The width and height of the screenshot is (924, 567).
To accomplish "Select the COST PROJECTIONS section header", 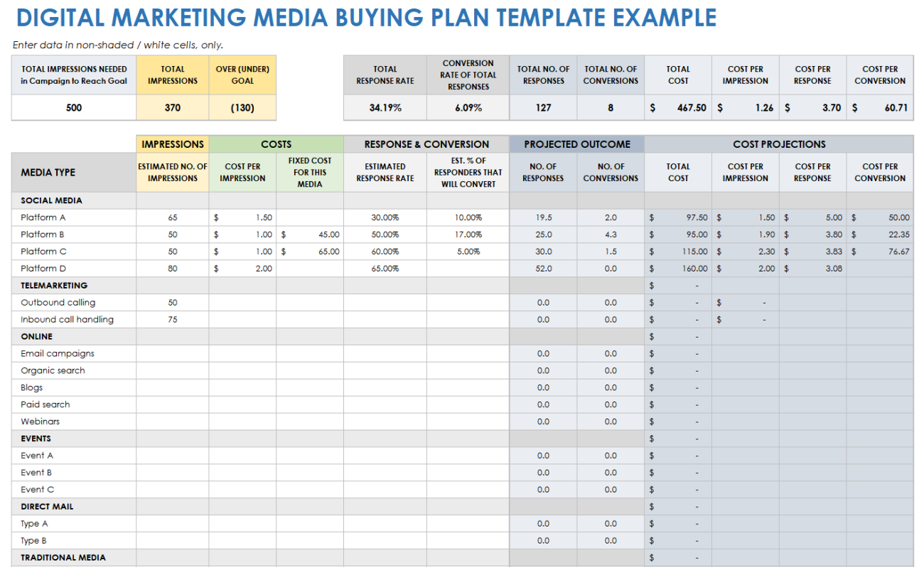I will point(779,144).
